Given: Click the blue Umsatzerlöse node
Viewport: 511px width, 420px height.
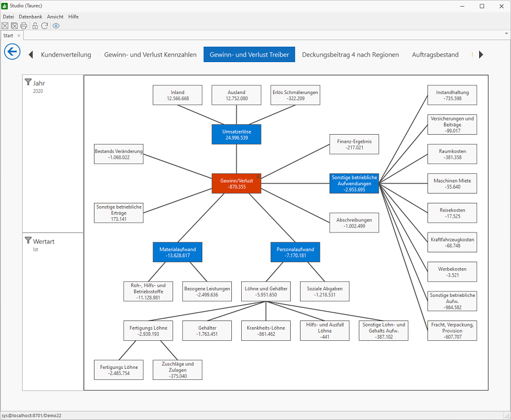Looking at the screenshot, I should tap(236, 134).
